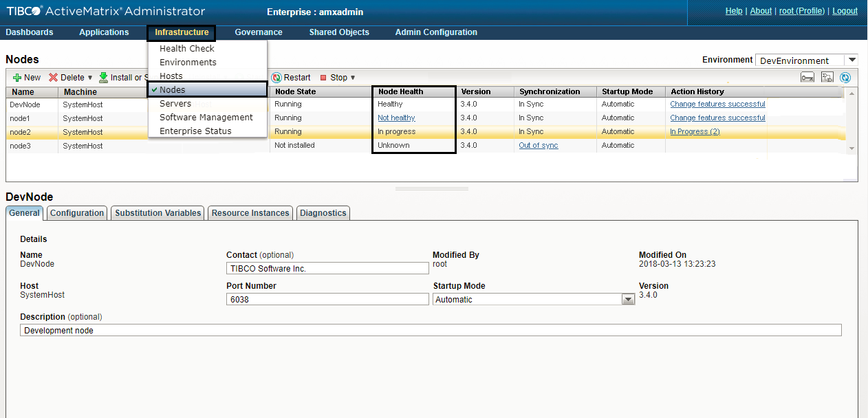Click the Port Number input field
This screenshot has width=868, height=418.
(327, 300)
